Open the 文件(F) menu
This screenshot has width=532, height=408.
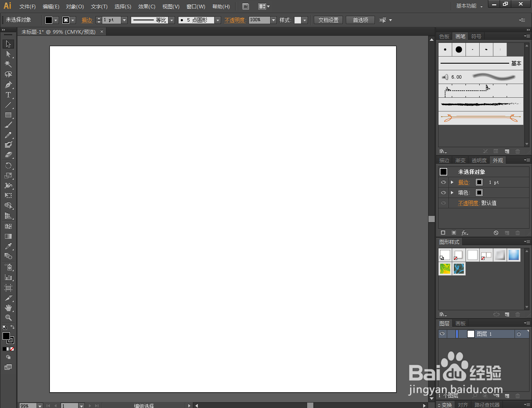(x=27, y=7)
